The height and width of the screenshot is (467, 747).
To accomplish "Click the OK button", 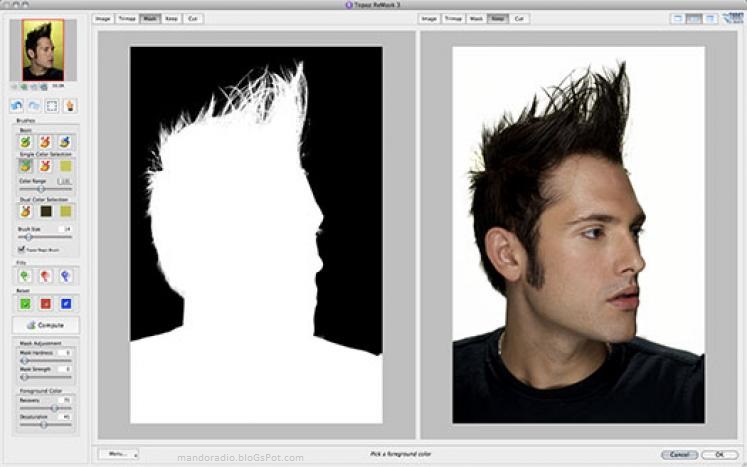I will [719, 455].
